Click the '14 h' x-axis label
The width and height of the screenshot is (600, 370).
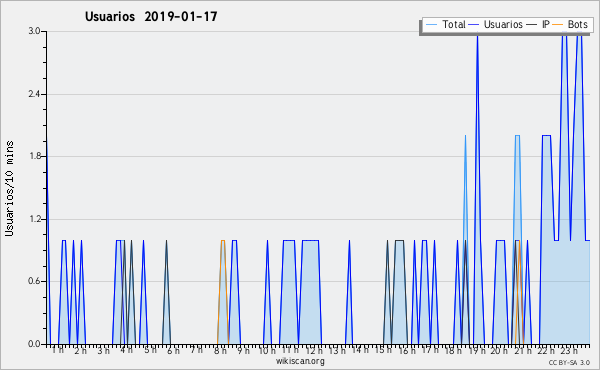point(360,350)
